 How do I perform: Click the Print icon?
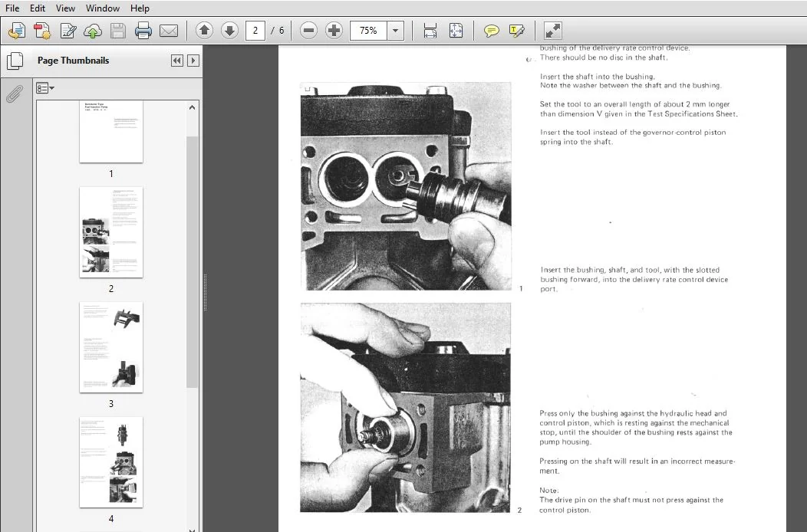click(x=143, y=31)
